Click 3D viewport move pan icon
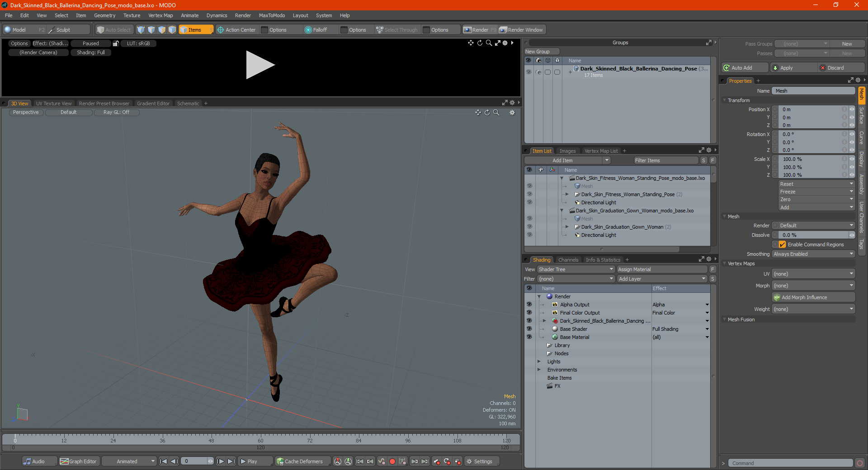This screenshot has height=470, width=868. click(478, 113)
